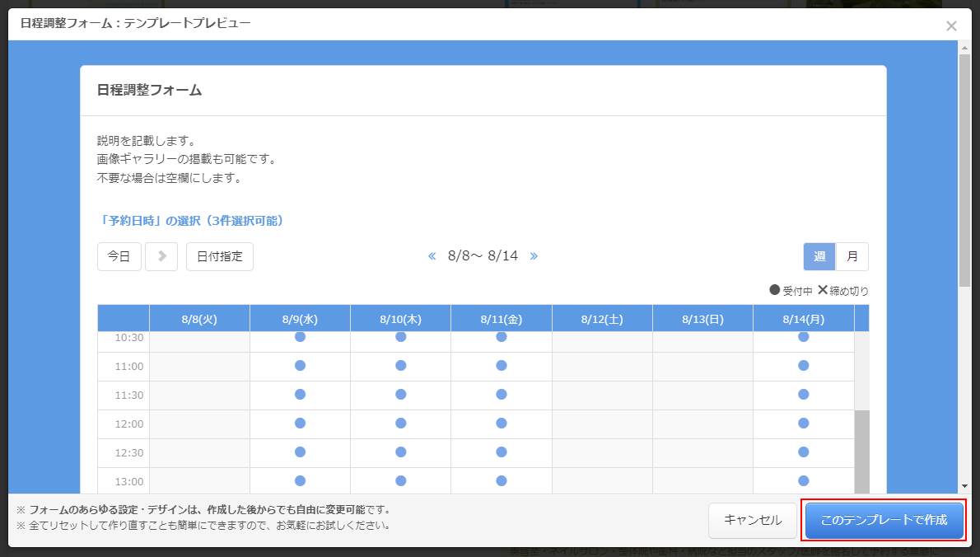Viewport: 980px width, 557px height.
Task: Close the template preview dialog
Action: [951, 26]
